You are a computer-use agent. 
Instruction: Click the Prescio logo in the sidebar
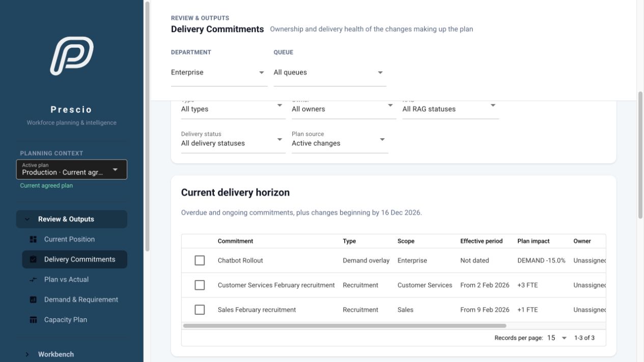(x=72, y=56)
